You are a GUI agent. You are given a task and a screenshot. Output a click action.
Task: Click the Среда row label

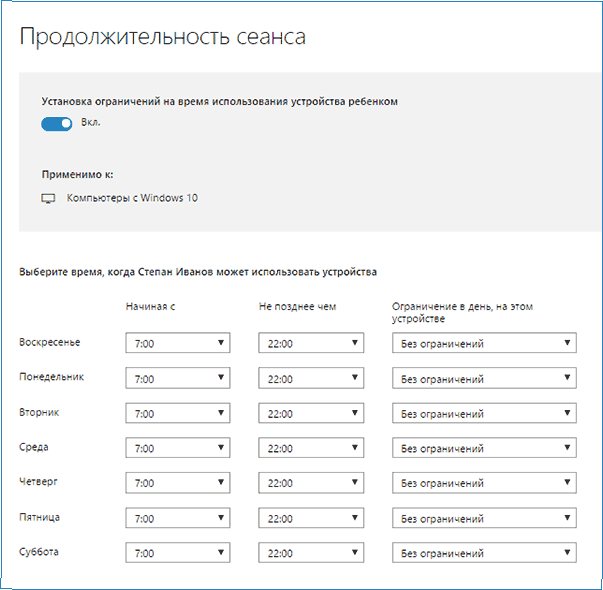click(34, 447)
